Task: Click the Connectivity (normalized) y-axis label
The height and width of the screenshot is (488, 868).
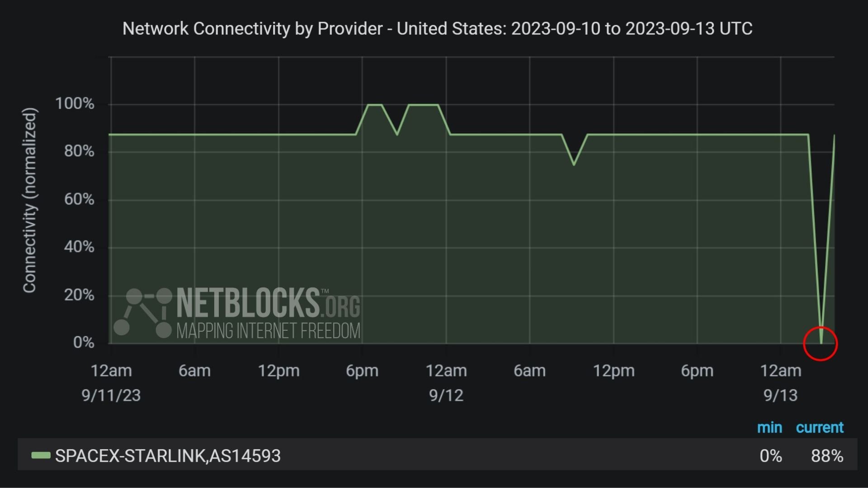Action: [30, 200]
